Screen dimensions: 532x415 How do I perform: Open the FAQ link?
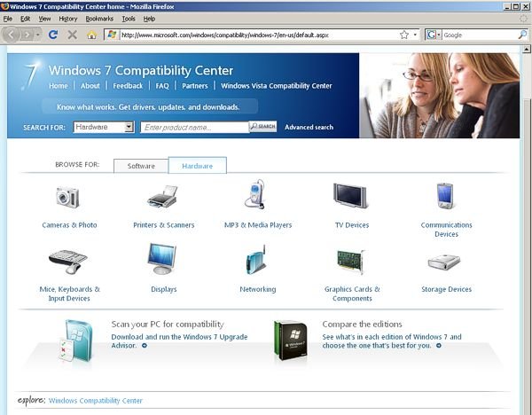coord(162,86)
